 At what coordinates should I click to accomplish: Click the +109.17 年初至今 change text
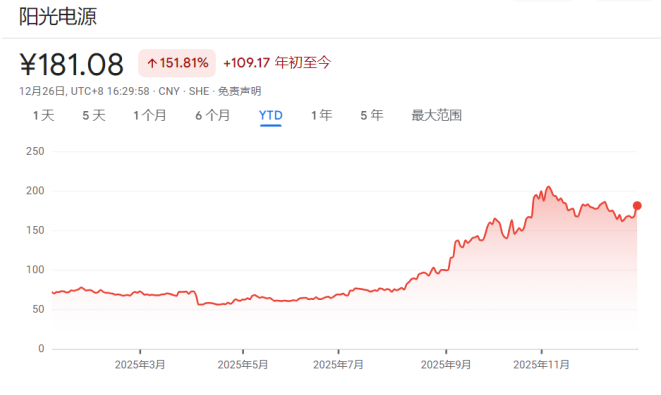point(277,63)
